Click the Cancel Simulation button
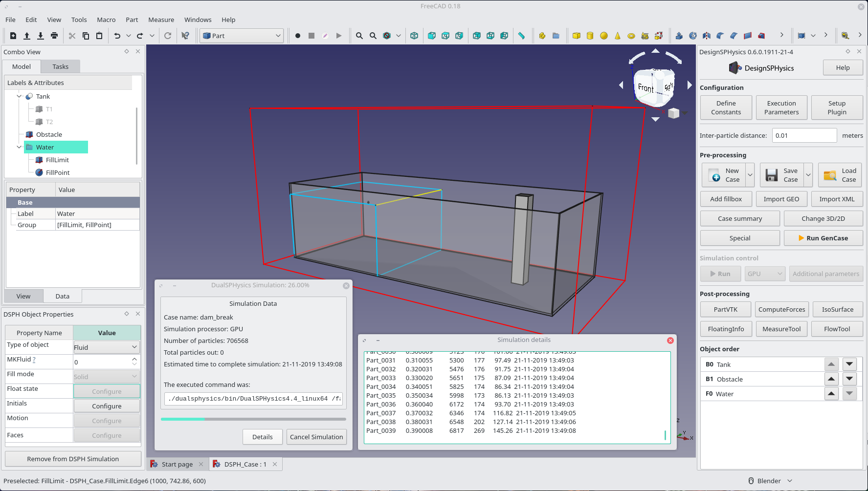Viewport: 868px width, 491px height. 316,437
